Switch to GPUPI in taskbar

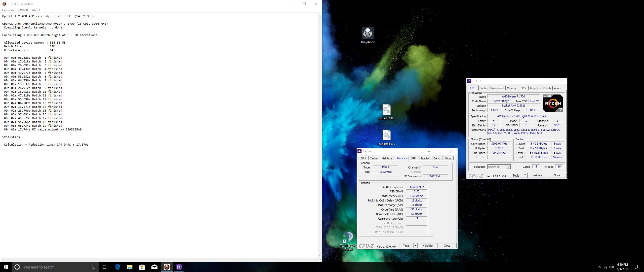click(167, 267)
